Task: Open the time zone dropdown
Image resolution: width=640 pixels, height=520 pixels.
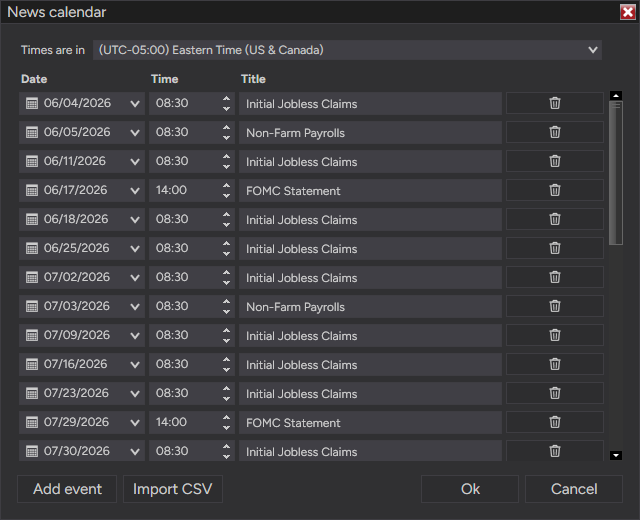Action: coord(347,50)
